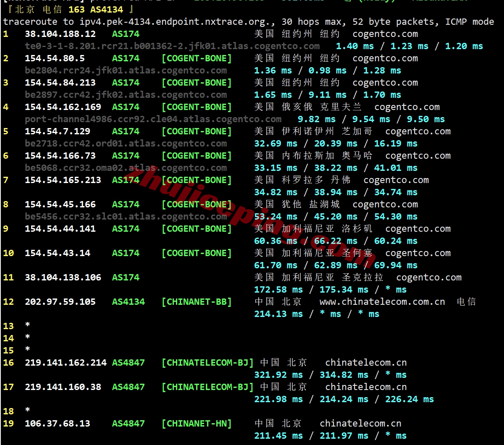This screenshot has width=504, height=445.
Task: Select IP address 219.141.162.214
Action: coord(66,363)
